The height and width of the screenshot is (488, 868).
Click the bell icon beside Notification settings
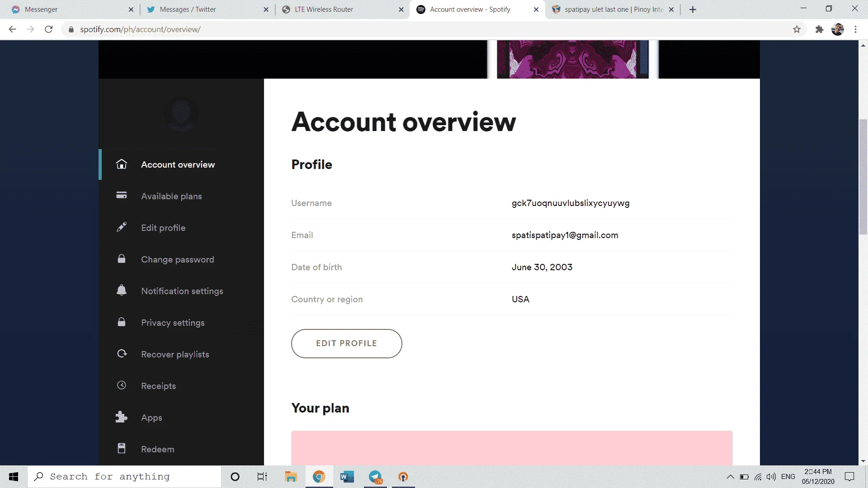tap(121, 290)
